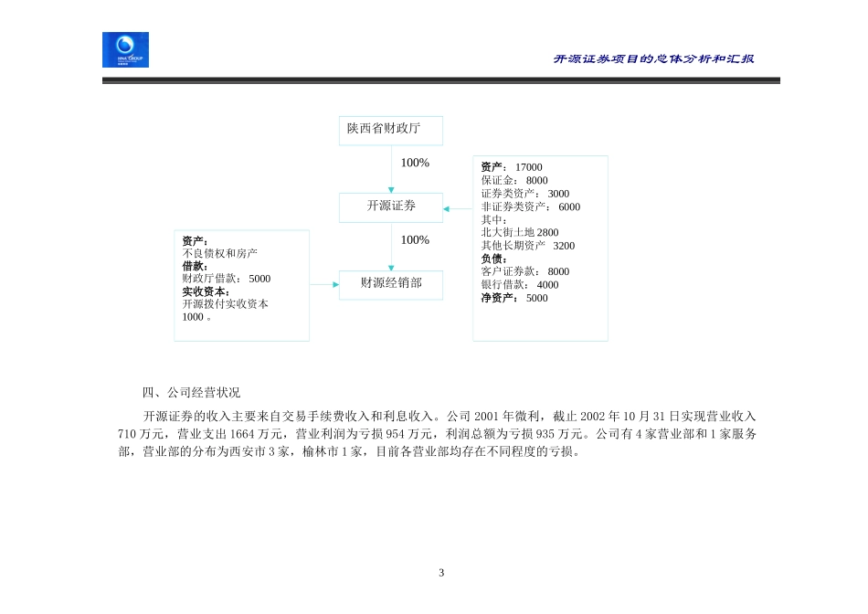
Task: Click paragraph line starting 710 万元
Action: click(438, 434)
